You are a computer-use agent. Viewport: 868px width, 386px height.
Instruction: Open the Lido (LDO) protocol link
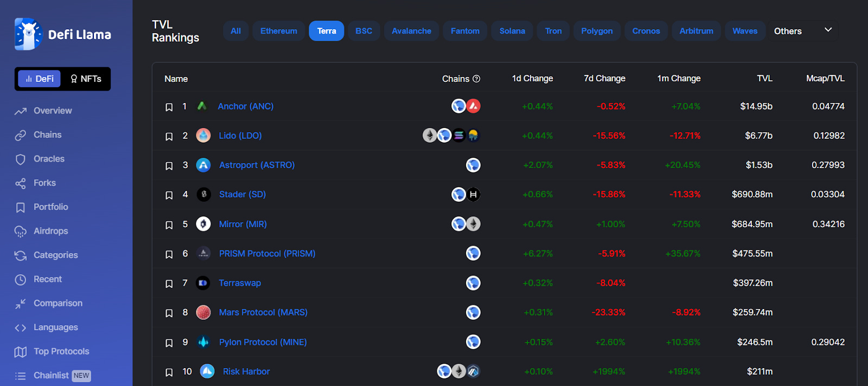pyautogui.click(x=240, y=136)
